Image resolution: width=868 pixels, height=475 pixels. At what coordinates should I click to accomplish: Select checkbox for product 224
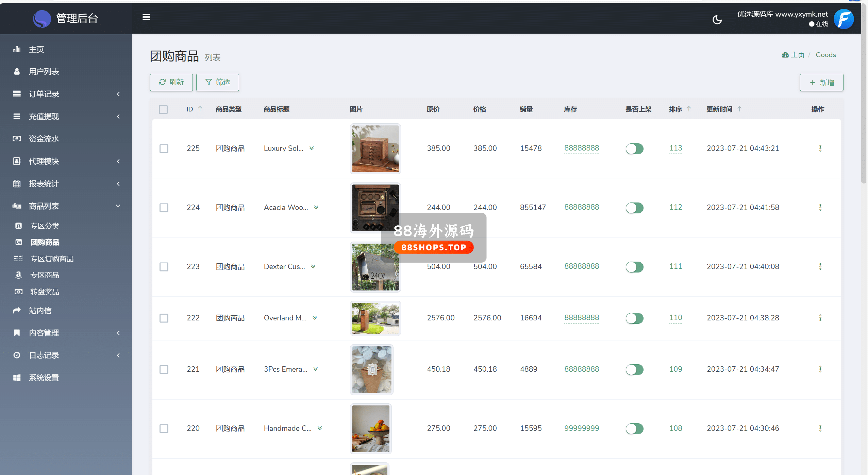(x=164, y=208)
